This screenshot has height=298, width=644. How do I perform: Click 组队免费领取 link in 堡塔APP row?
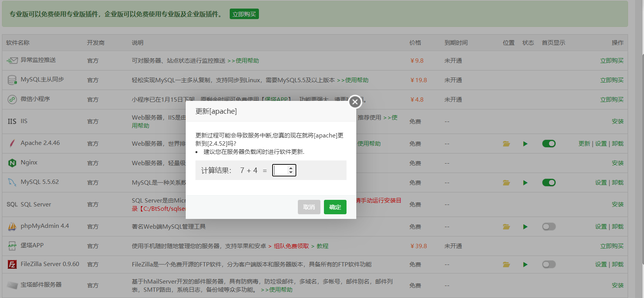pyautogui.click(x=291, y=246)
